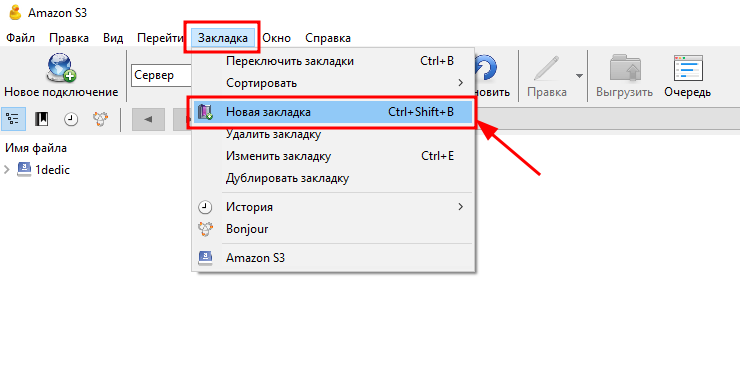Expand the 1dedic tree item
Screen dimensions: 740x381
coord(7,169)
